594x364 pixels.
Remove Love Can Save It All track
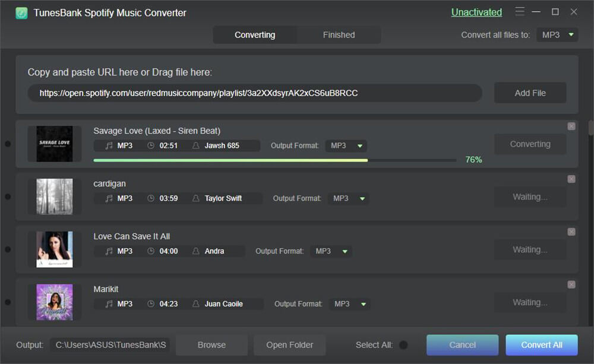571,232
